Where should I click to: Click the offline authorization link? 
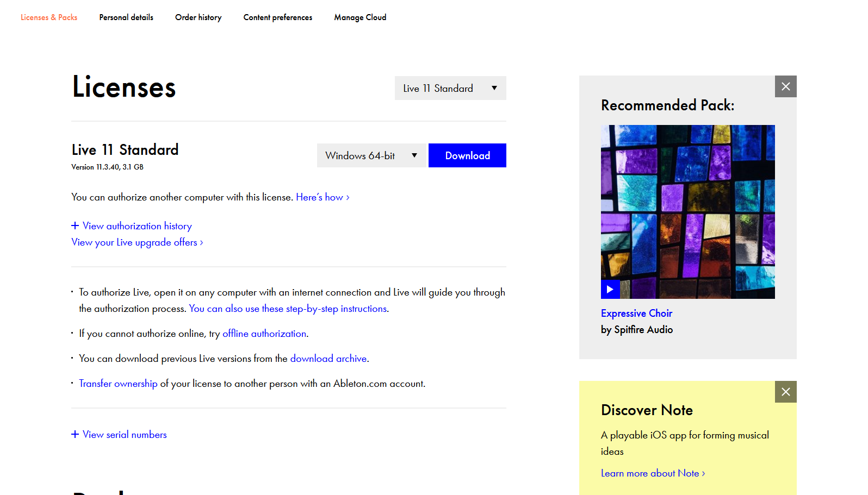264,334
